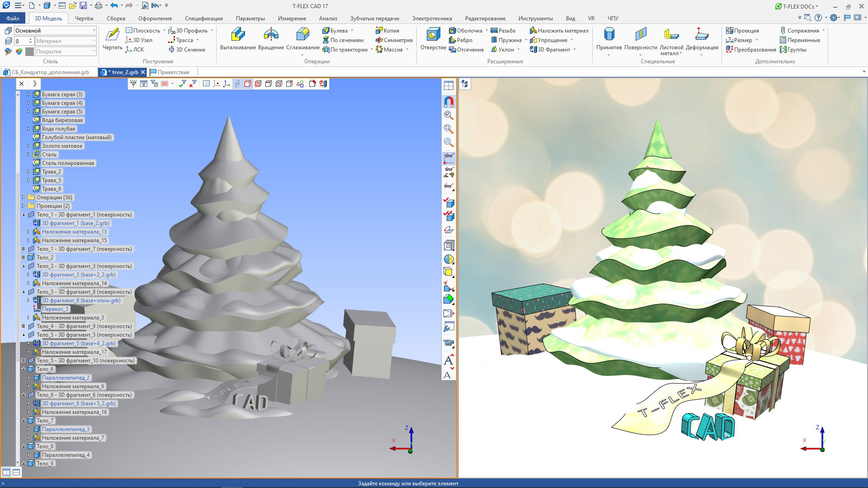Click the gray color swatch in Стиль

point(29,52)
